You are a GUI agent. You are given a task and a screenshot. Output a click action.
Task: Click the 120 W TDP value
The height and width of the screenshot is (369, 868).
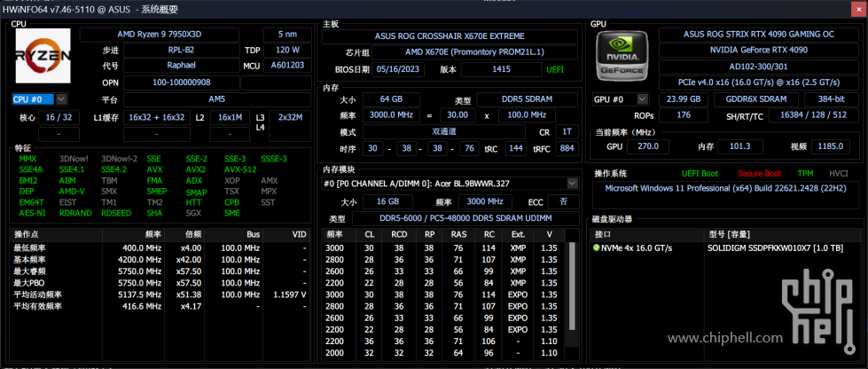[x=287, y=50]
